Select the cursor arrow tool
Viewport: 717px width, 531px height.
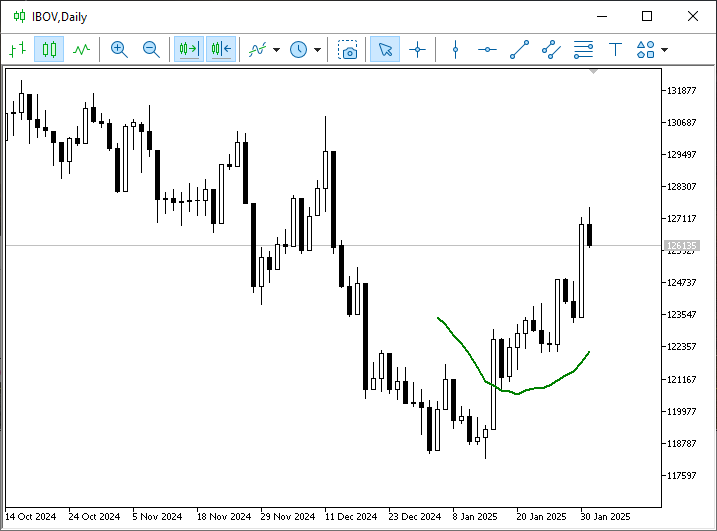pyautogui.click(x=385, y=49)
